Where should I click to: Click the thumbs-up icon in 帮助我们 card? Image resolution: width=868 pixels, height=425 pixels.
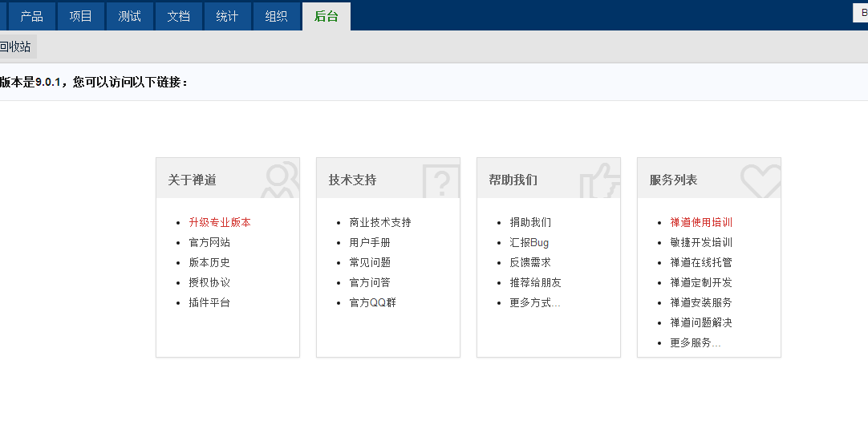(x=600, y=180)
